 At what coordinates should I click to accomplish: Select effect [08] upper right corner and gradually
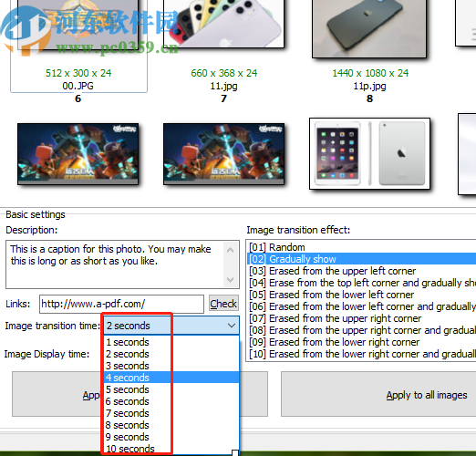click(361, 330)
